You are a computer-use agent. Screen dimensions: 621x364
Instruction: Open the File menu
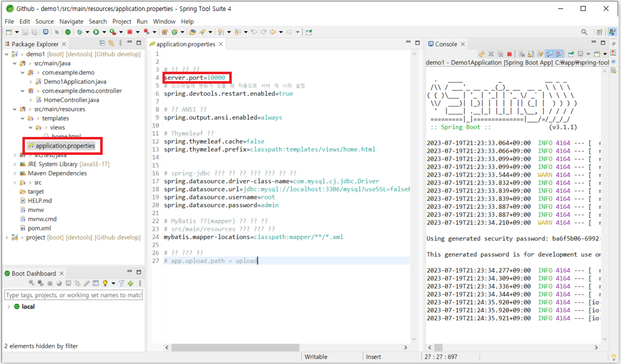tap(9, 21)
